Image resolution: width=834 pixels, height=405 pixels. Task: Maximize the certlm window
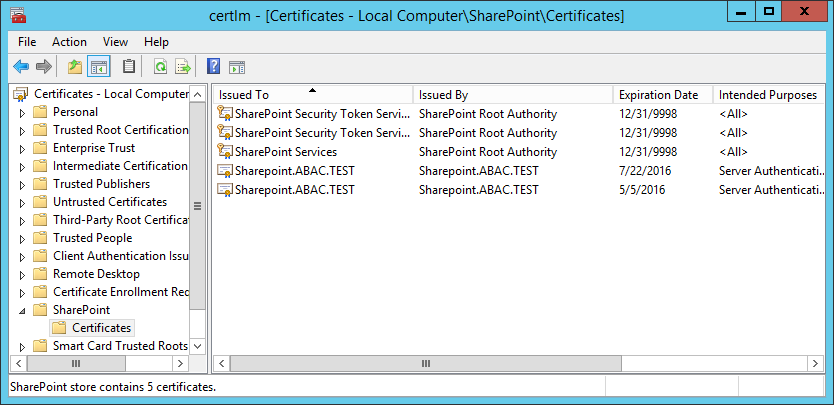tap(768, 11)
